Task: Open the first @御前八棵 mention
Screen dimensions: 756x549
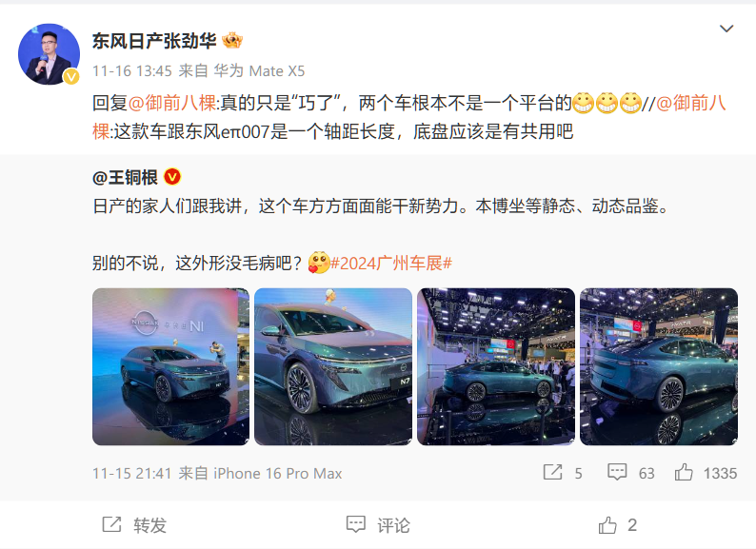Action: click(172, 103)
